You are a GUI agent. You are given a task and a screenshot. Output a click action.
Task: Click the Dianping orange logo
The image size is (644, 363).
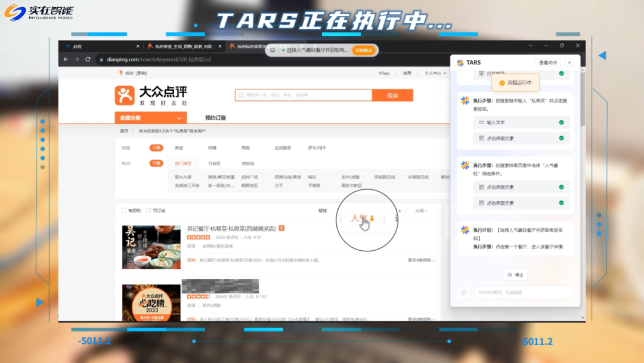(125, 96)
